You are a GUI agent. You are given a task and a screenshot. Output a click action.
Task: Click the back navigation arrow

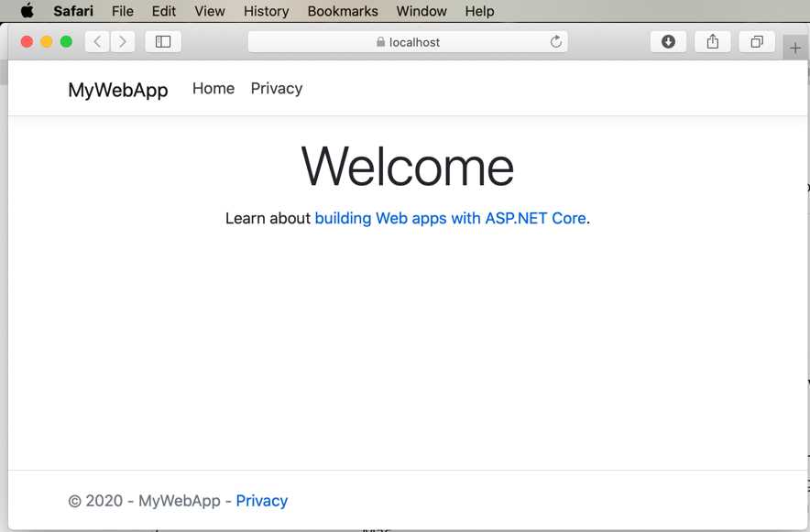(x=96, y=41)
